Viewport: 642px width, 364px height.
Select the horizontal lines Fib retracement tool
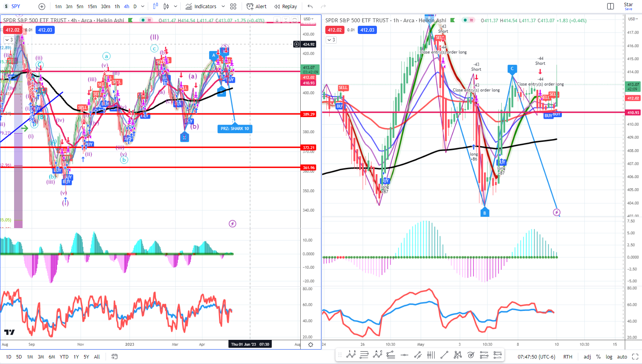[364, 355]
